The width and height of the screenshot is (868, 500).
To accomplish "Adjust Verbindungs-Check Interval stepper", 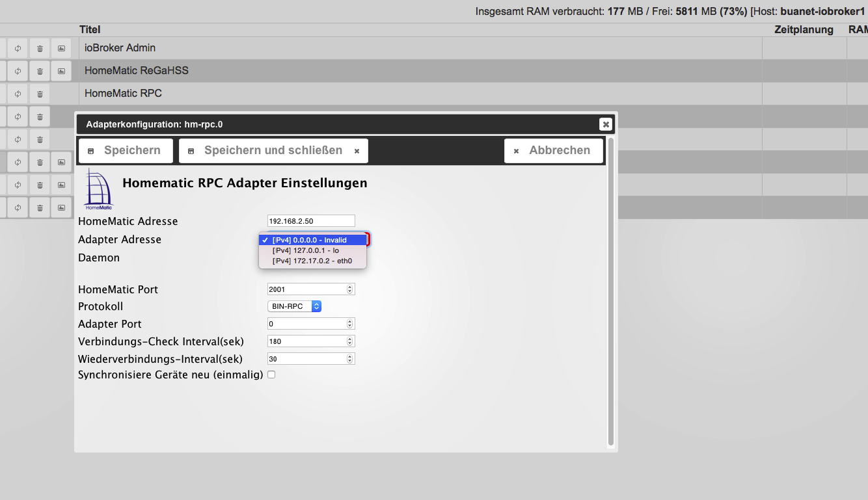I will pos(350,341).
